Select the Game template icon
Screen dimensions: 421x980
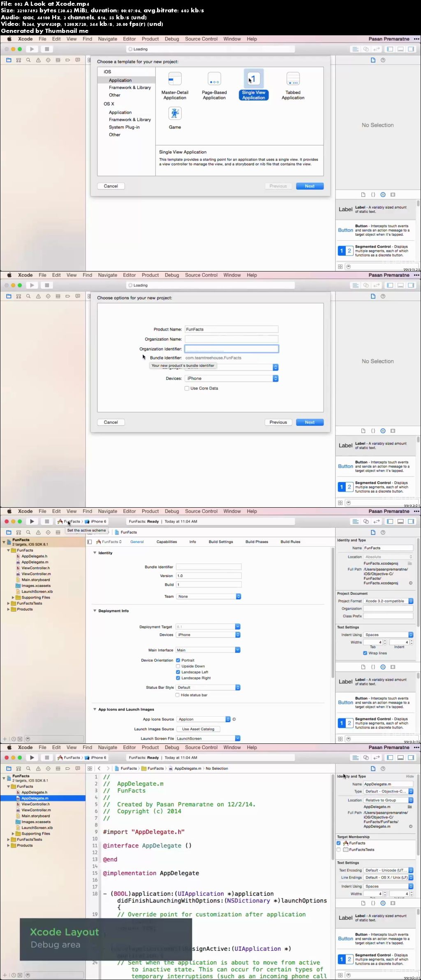pos(175,113)
